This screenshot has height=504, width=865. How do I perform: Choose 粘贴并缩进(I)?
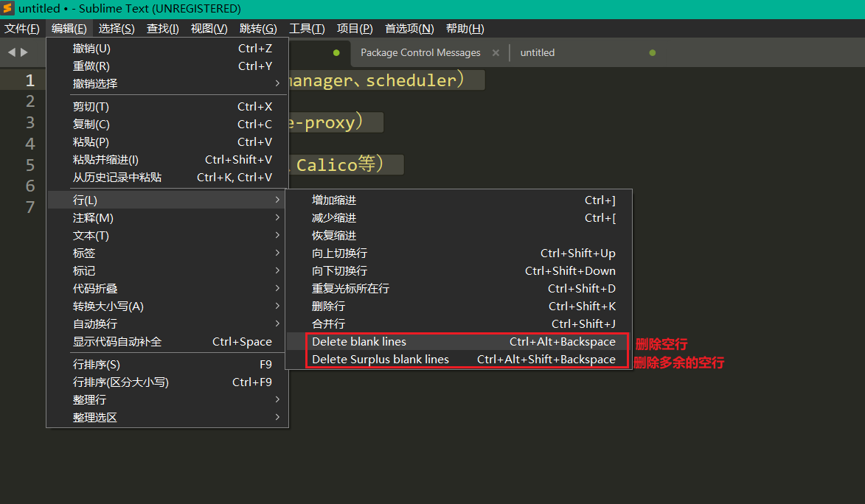click(x=167, y=160)
